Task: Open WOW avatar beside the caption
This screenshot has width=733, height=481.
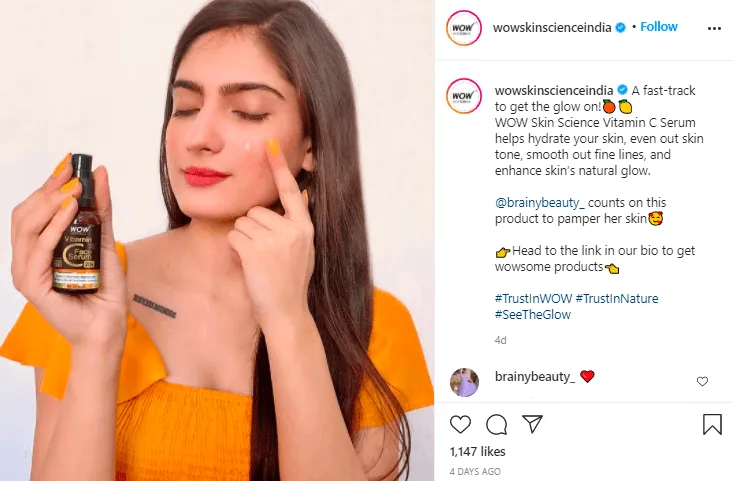Action: (x=463, y=96)
